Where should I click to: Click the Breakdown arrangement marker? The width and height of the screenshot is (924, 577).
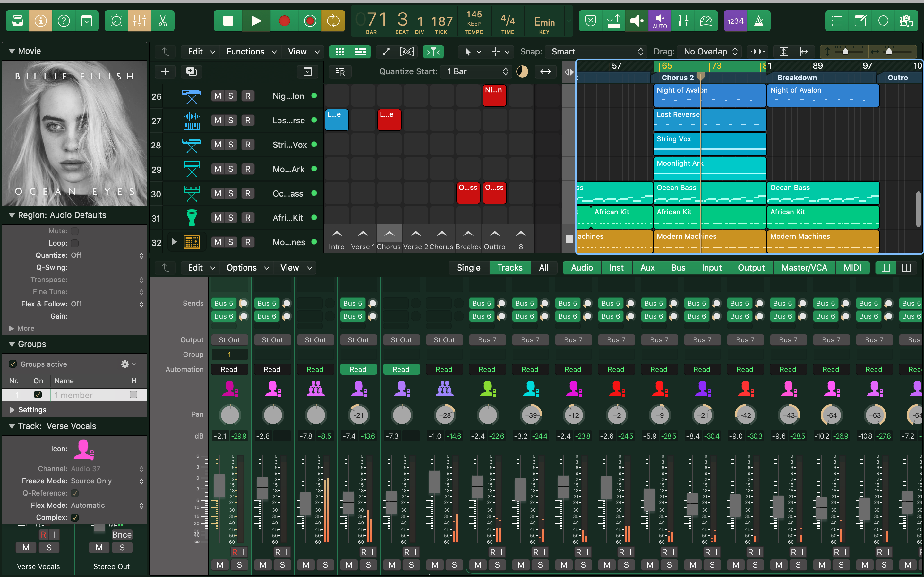797,78
